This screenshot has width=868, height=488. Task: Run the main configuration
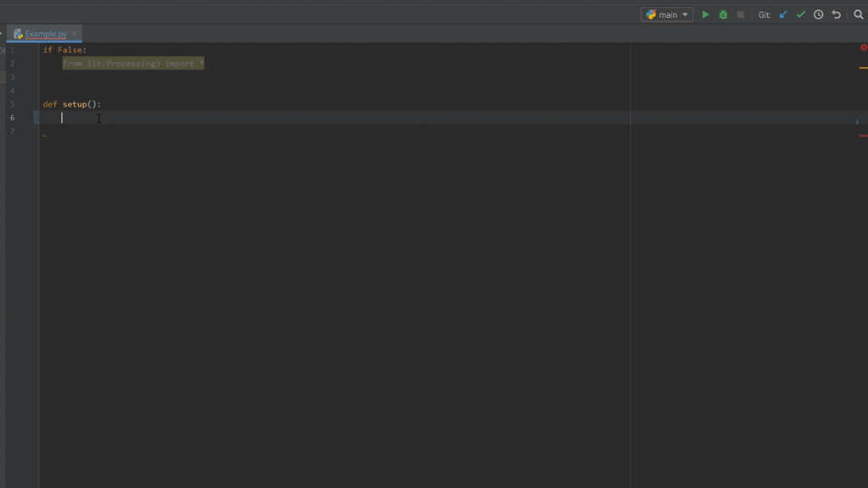705,14
